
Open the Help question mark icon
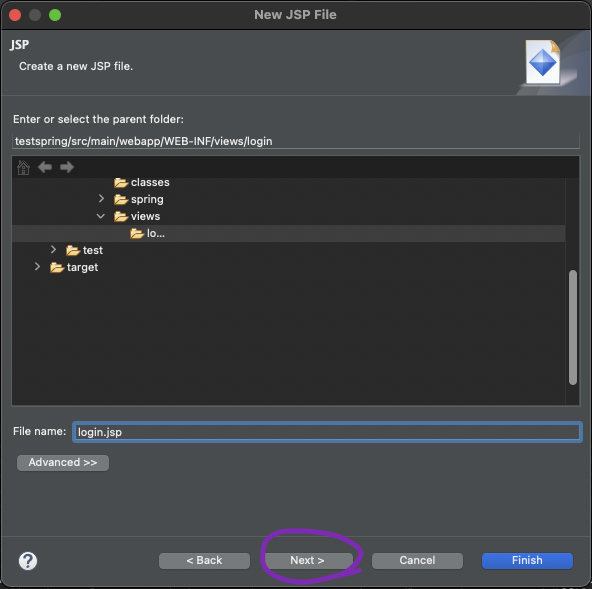tap(28, 561)
